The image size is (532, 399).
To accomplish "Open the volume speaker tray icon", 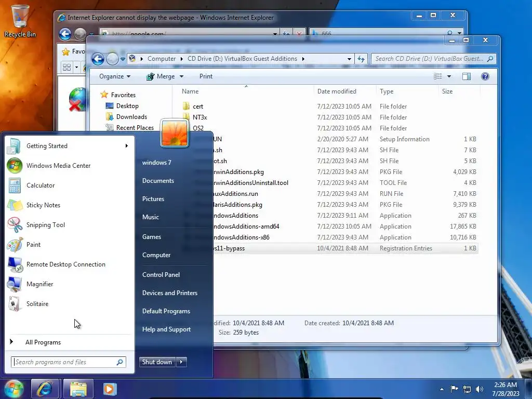I will tap(480, 389).
